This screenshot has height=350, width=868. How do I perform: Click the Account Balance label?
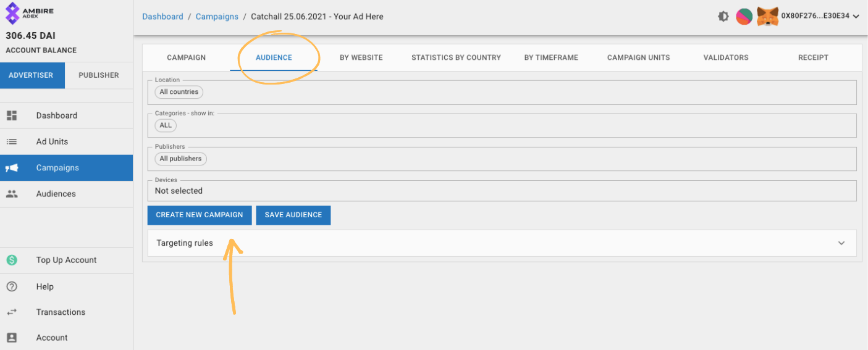tap(41, 51)
